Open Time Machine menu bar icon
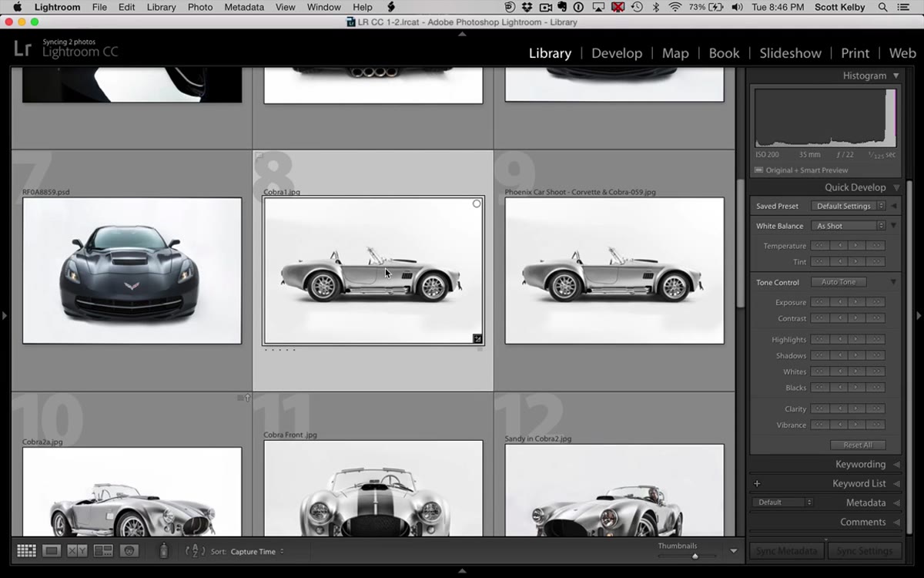Image resolution: width=924 pixels, height=578 pixels. tap(637, 7)
